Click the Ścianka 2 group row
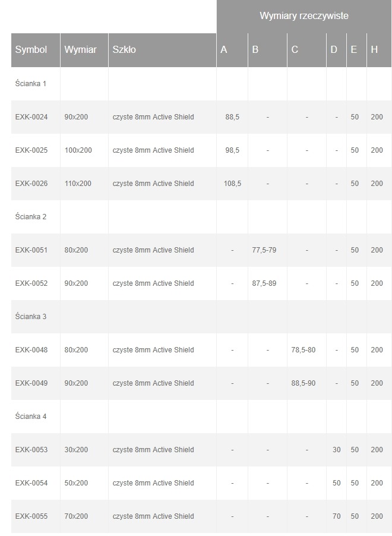Image resolution: width=392 pixels, height=536 pixels. pyautogui.click(x=31, y=217)
